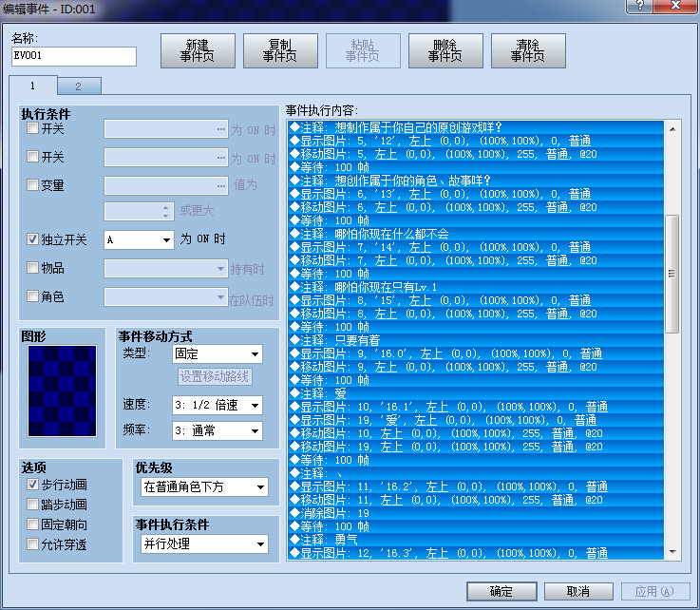Enable the first 开关 condition checkbox
Image resolution: width=700 pixels, height=610 pixels.
coord(32,128)
